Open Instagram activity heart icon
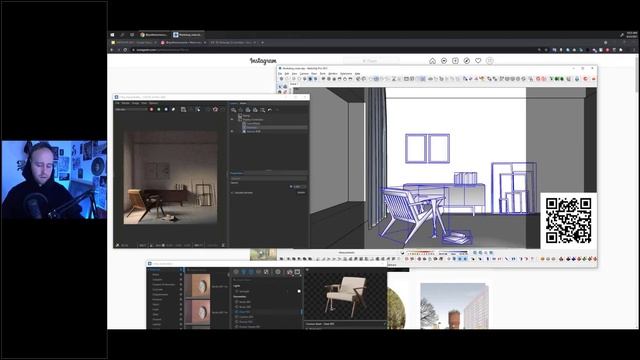This screenshot has height=360, width=640. 478,61
